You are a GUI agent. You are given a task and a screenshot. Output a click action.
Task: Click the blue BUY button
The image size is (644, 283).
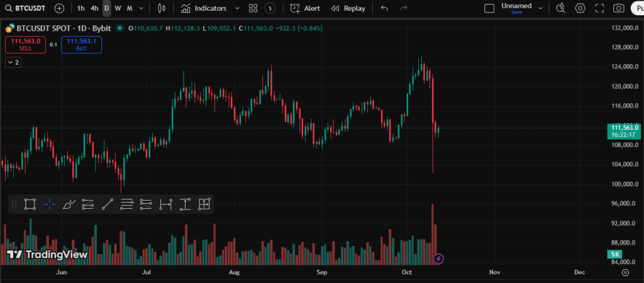(x=81, y=44)
